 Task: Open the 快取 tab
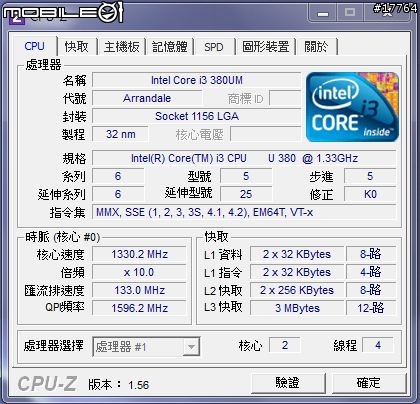[x=76, y=47]
